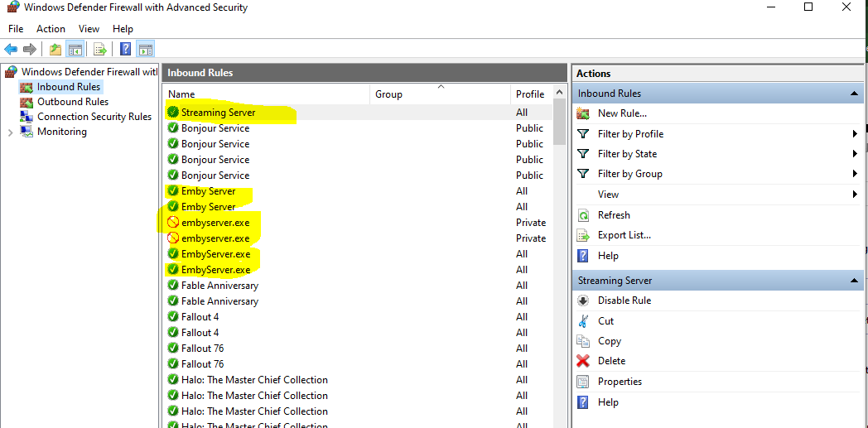The height and width of the screenshot is (428, 868).
Task: Click the Export List toolbar icon
Action: 100,49
